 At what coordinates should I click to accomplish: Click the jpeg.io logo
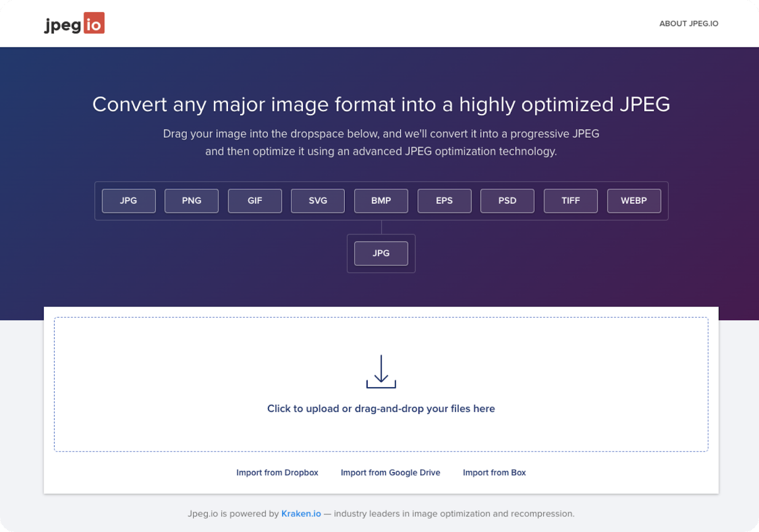click(74, 23)
